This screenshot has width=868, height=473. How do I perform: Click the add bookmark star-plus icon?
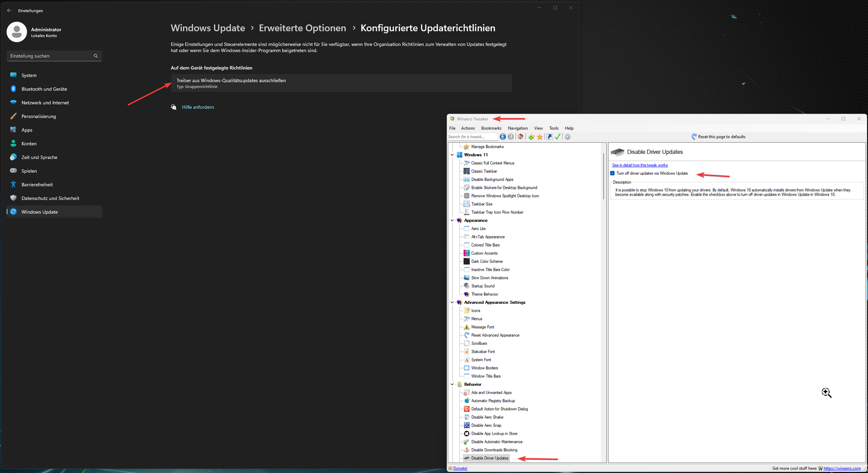(x=531, y=137)
